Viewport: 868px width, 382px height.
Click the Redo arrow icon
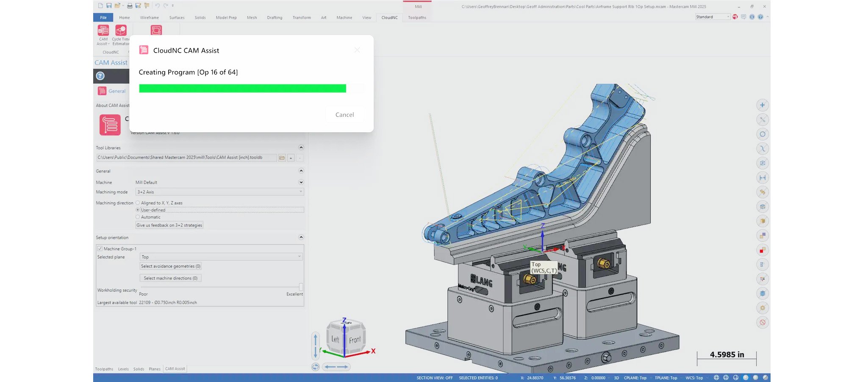(166, 6)
